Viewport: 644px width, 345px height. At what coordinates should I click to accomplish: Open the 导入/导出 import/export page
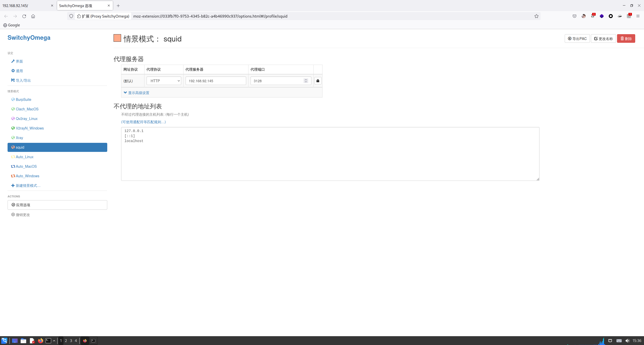pyautogui.click(x=21, y=80)
